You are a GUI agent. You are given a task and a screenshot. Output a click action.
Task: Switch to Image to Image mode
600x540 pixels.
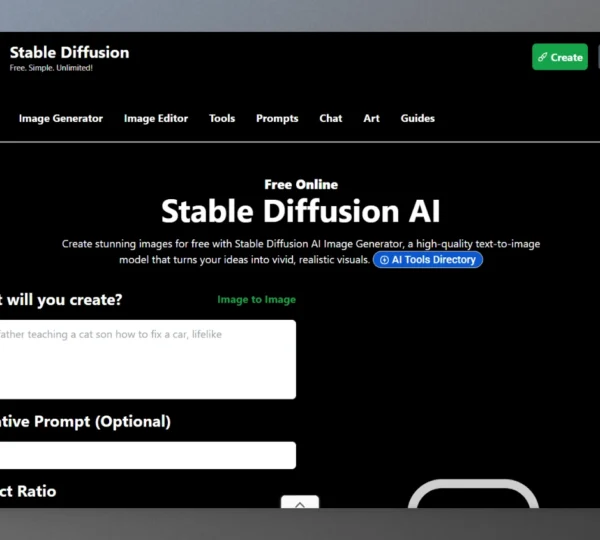(256, 300)
